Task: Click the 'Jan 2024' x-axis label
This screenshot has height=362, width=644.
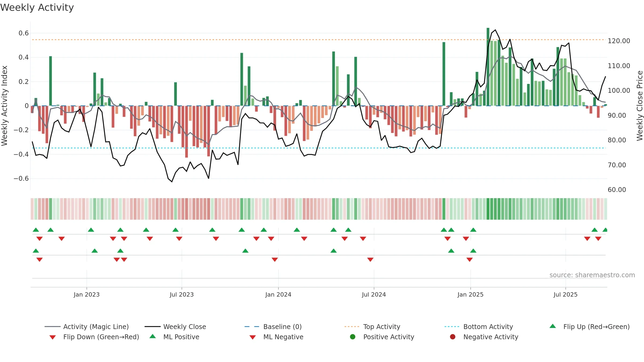Action: pyautogui.click(x=278, y=294)
